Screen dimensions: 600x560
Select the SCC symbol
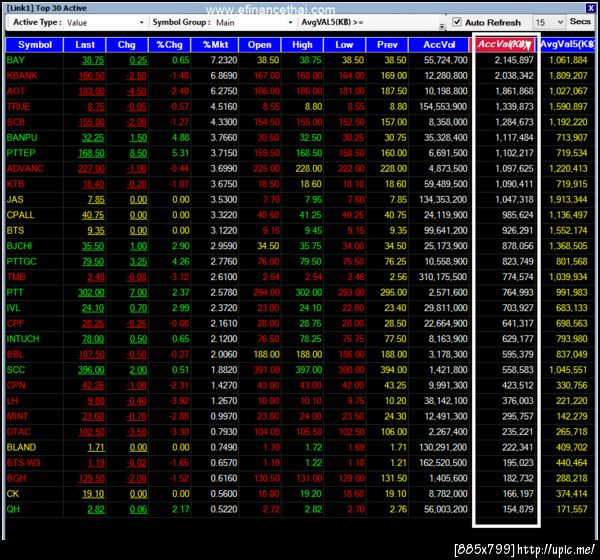point(16,370)
